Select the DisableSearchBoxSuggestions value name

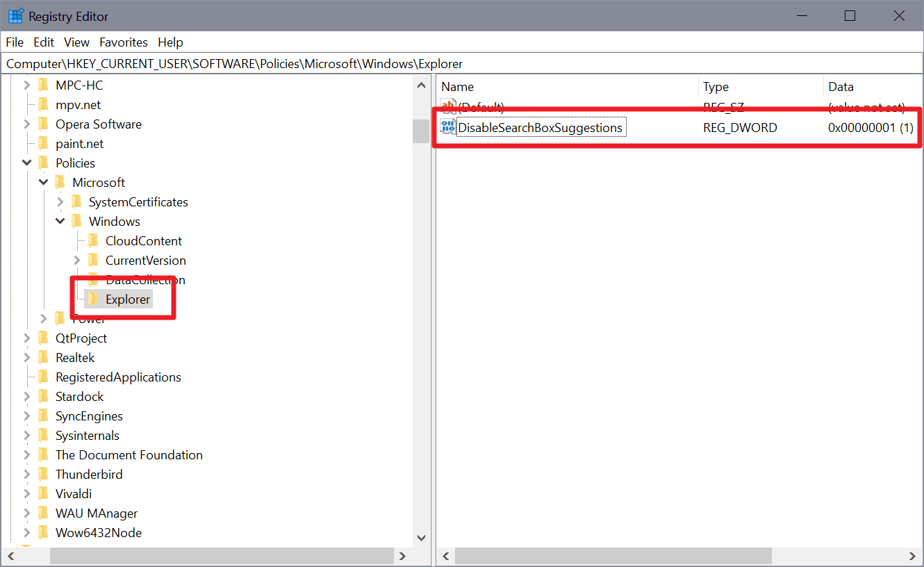(541, 128)
